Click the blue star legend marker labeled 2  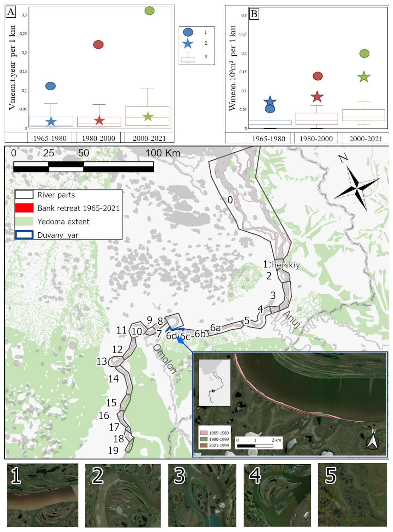[188, 44]
